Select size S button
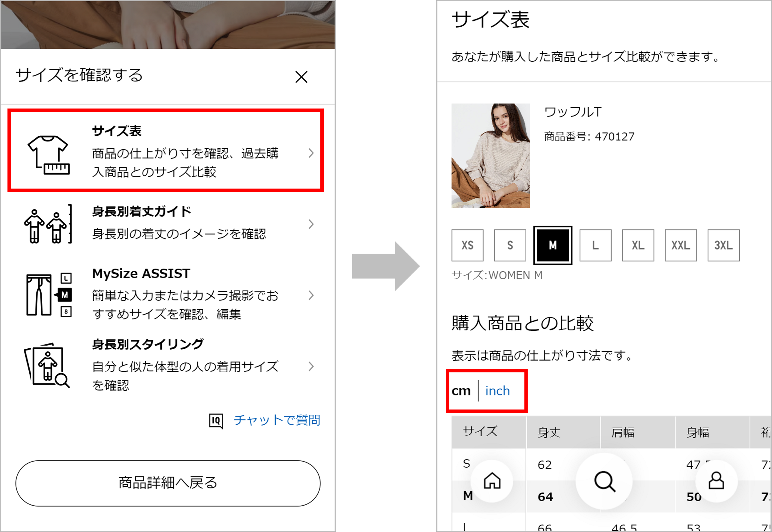 pos(510,245)
